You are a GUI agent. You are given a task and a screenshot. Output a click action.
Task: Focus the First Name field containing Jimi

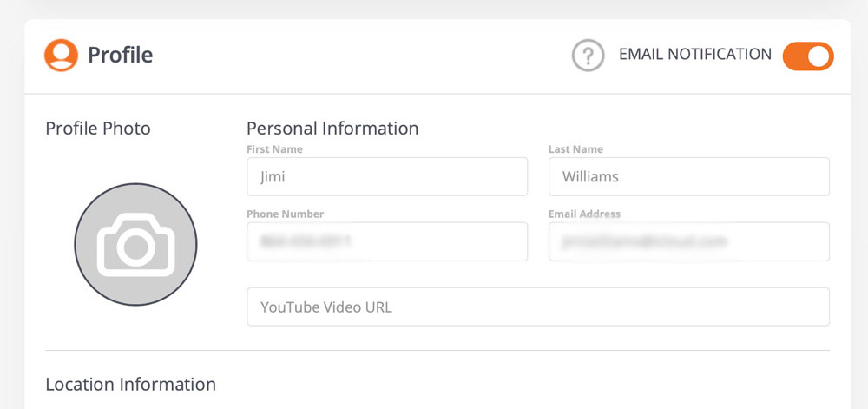click(387, 176)
